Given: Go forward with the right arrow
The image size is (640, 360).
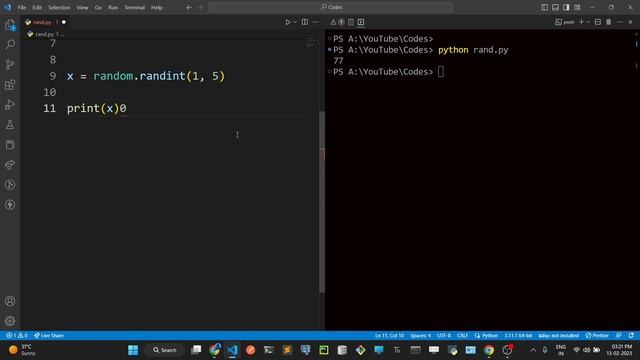Looking at the screenshot, I should pyautogui.click(x=200, y=7).
